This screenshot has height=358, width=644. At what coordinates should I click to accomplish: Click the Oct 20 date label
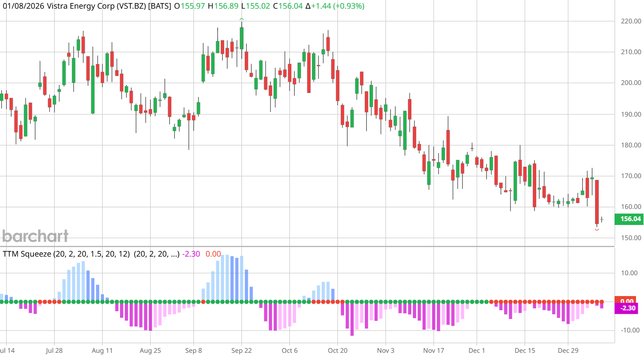click(338, 351)
